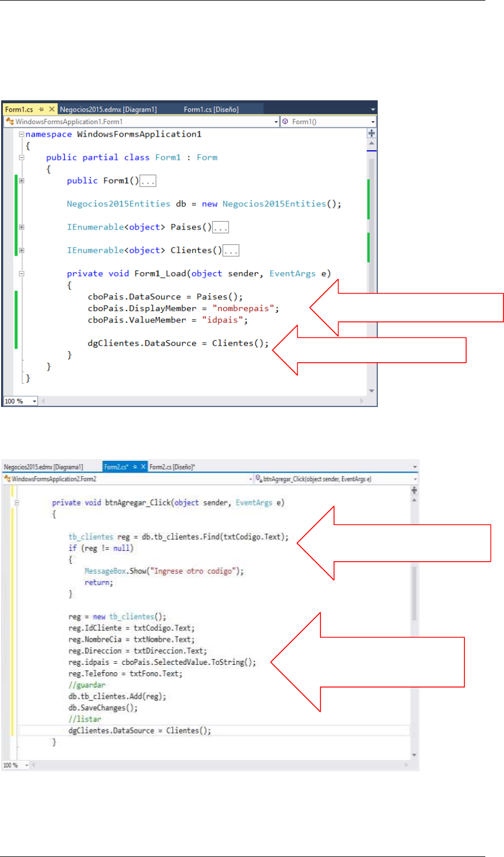Click split-editor handle in Form2.cs window
504x857 pixels.
(414, 490)
